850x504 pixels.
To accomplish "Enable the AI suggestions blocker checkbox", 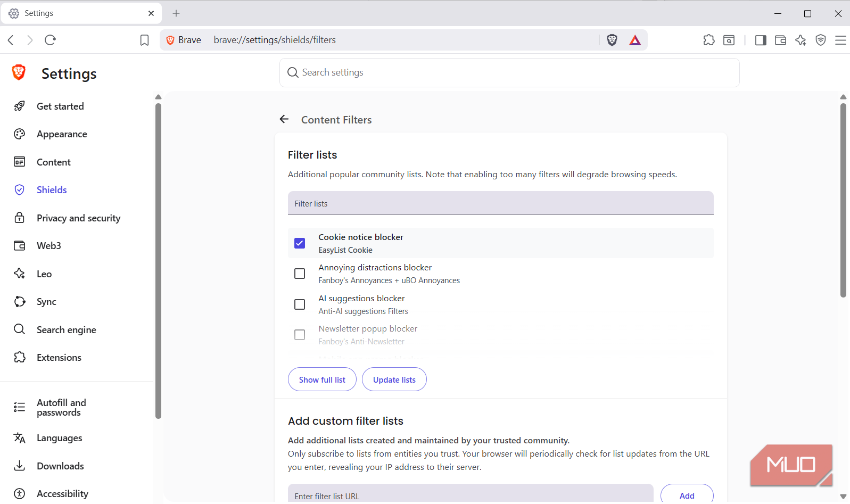I will point(300,304).
